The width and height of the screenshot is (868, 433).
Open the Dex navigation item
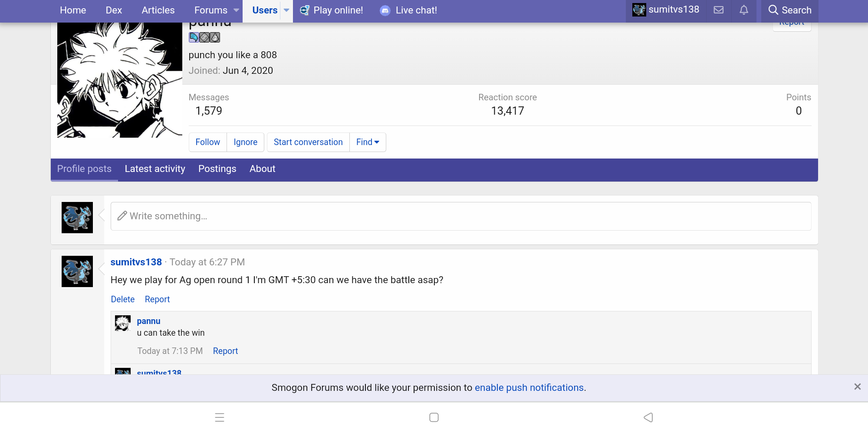(x=114, y=10)
